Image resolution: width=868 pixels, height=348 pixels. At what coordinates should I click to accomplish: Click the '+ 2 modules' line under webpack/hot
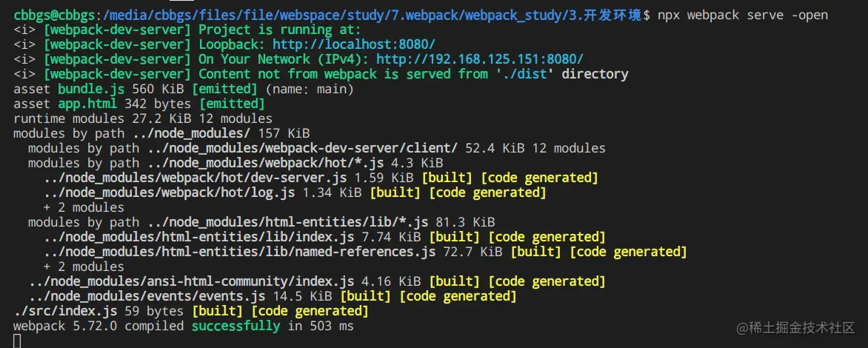(84, 207)
